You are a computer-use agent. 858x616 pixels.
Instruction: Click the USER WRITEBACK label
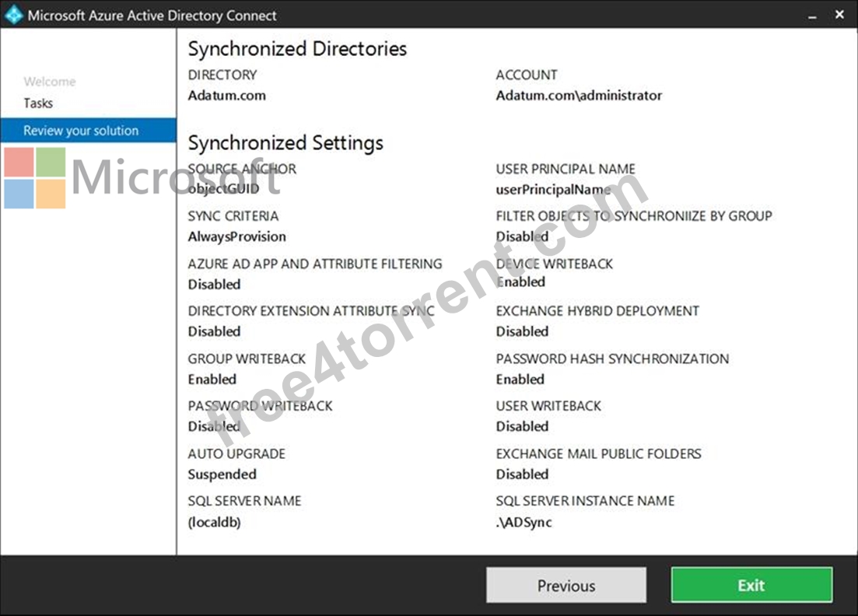(x=549, y=406)
